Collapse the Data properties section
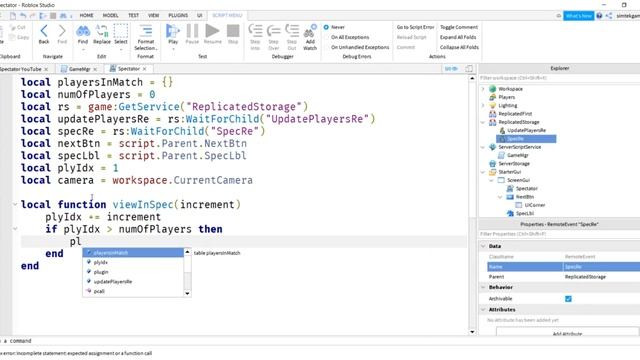640x360 pixels. [x=483, y=246]
